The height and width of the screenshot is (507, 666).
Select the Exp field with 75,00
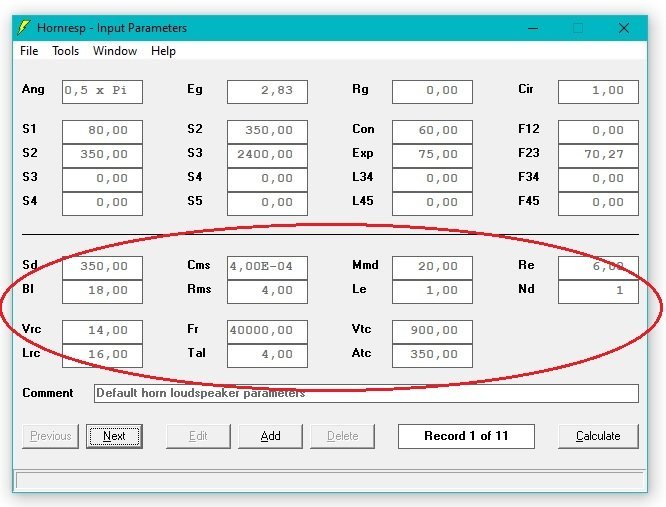[432, 155]
